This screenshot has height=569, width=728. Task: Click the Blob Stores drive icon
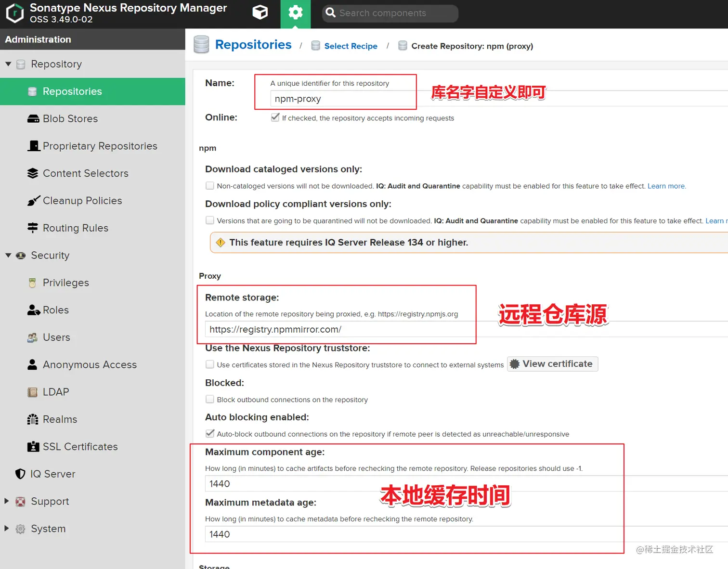tap(33, 119)
